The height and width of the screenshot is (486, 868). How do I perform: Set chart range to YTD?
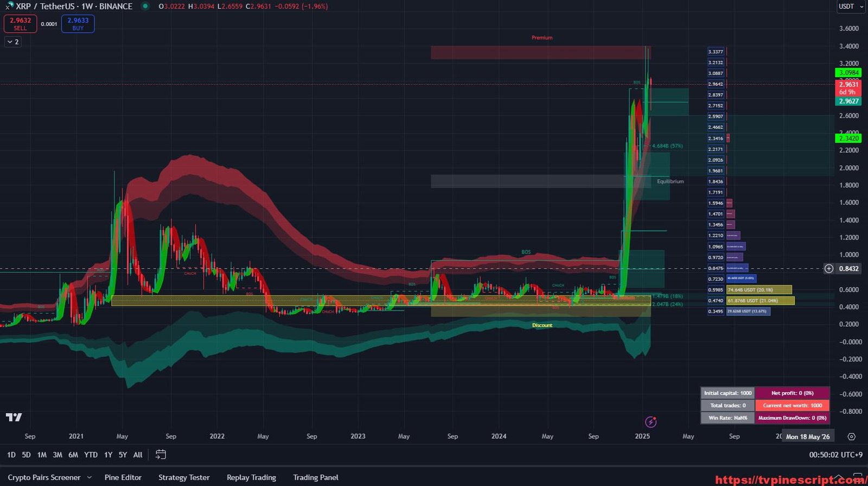click(x=91, y=455)
